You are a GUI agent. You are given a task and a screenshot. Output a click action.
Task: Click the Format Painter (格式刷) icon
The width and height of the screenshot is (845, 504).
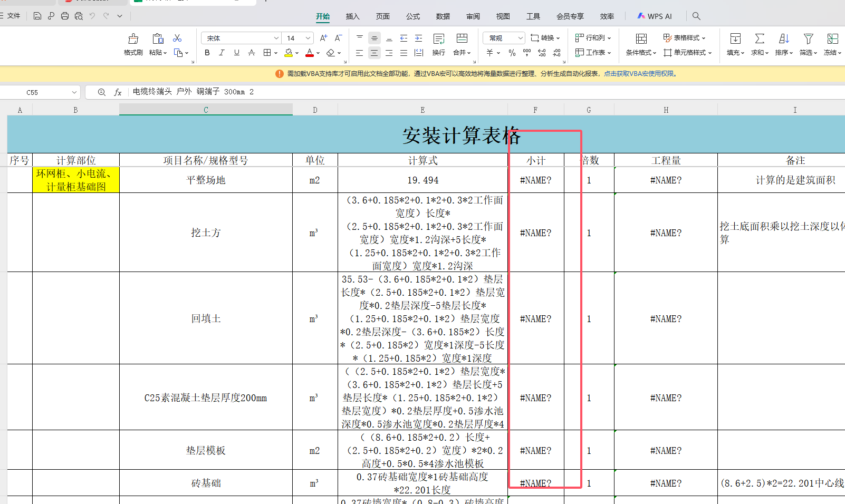point(133,38)
